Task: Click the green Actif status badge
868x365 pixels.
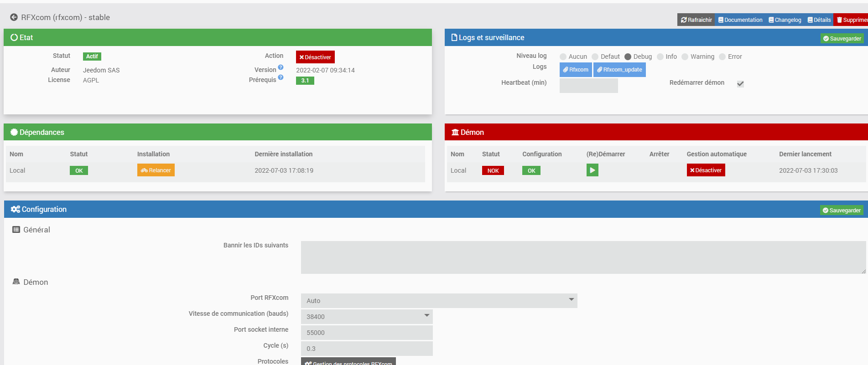Action: [x=92, y=57]
